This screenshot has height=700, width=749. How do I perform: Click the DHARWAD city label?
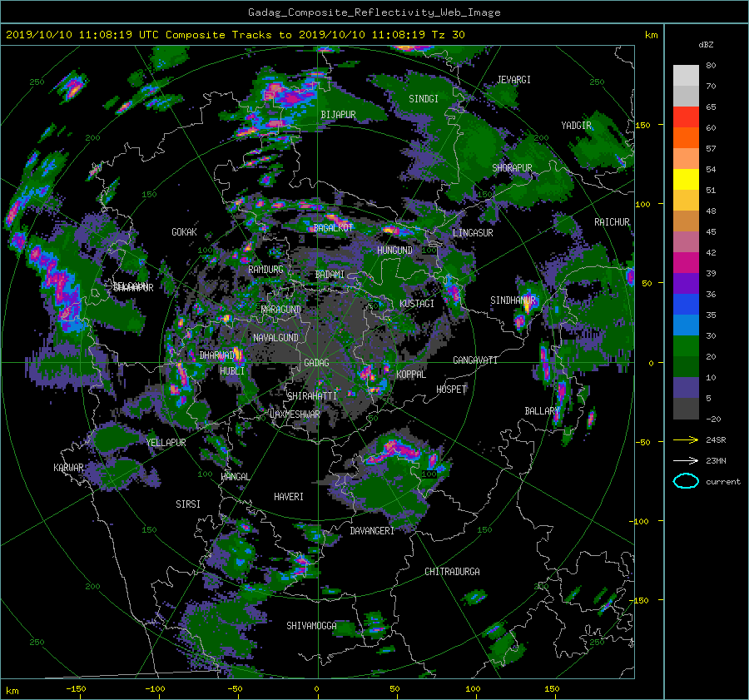click(x=217, y=355)
